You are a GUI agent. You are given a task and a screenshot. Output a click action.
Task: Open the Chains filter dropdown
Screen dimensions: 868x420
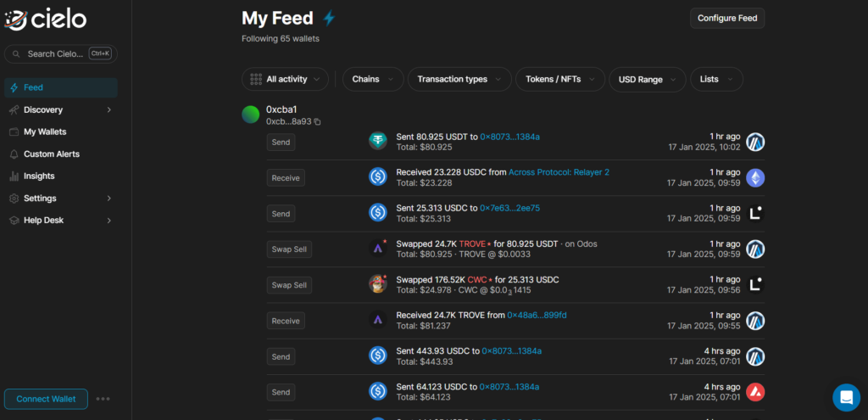373,79
